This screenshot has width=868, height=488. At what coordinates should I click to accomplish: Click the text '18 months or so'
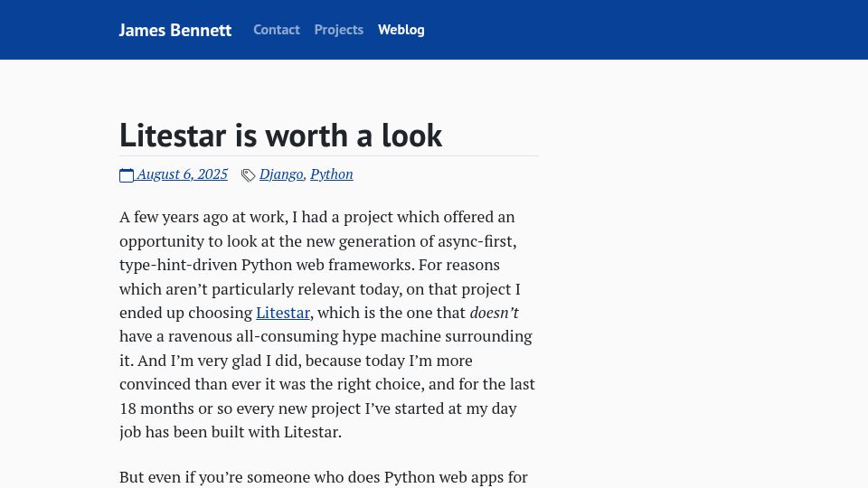(175, 408)
